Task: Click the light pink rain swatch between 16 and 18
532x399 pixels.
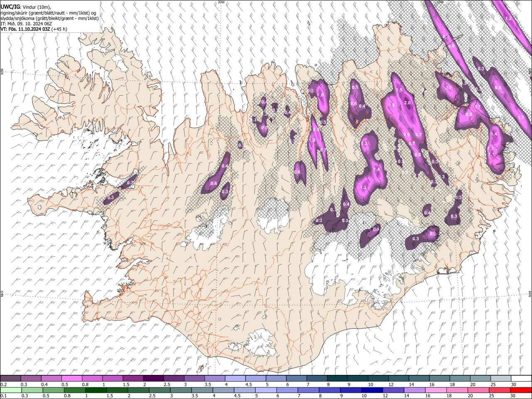Action: click(436, 390)
